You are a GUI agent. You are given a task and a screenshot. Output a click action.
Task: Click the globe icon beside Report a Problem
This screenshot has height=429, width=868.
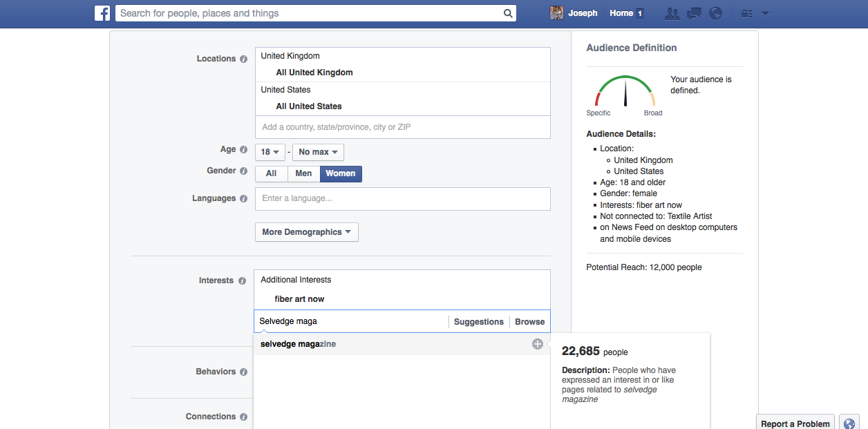tap(849, 423)
